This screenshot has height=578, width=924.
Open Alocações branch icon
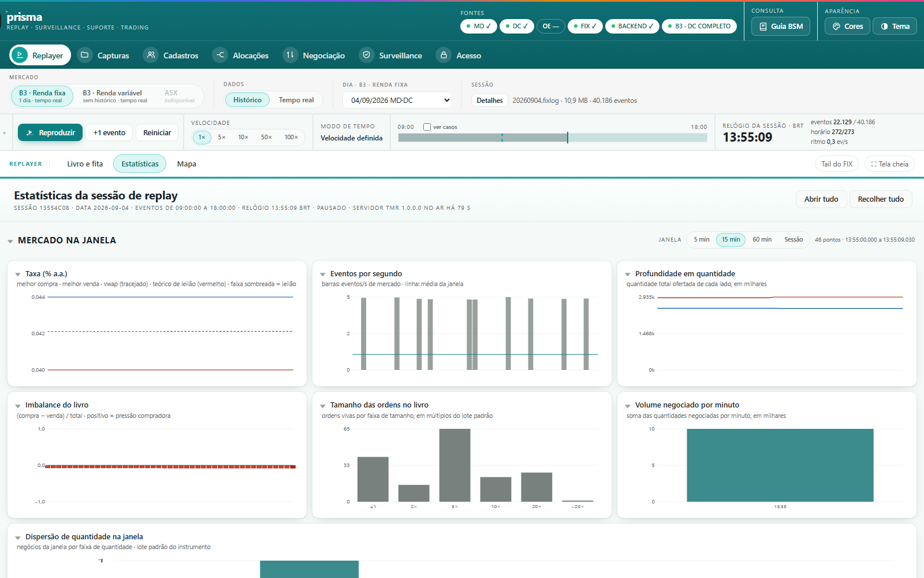[220, 55]
